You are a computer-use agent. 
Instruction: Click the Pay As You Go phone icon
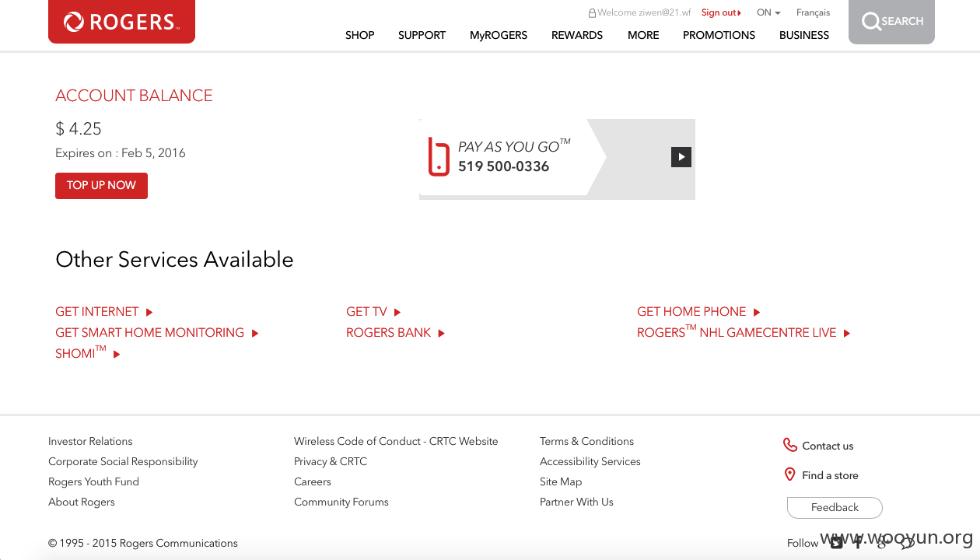point(439,156)
